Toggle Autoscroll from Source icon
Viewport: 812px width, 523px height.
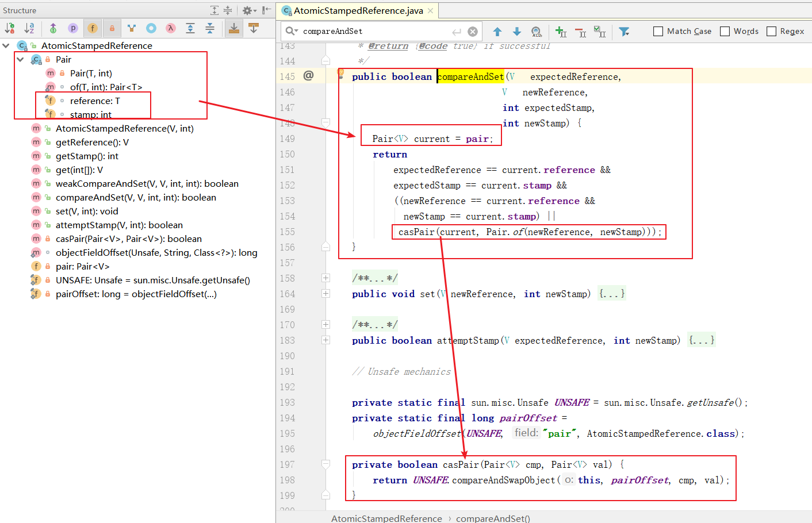254,28
